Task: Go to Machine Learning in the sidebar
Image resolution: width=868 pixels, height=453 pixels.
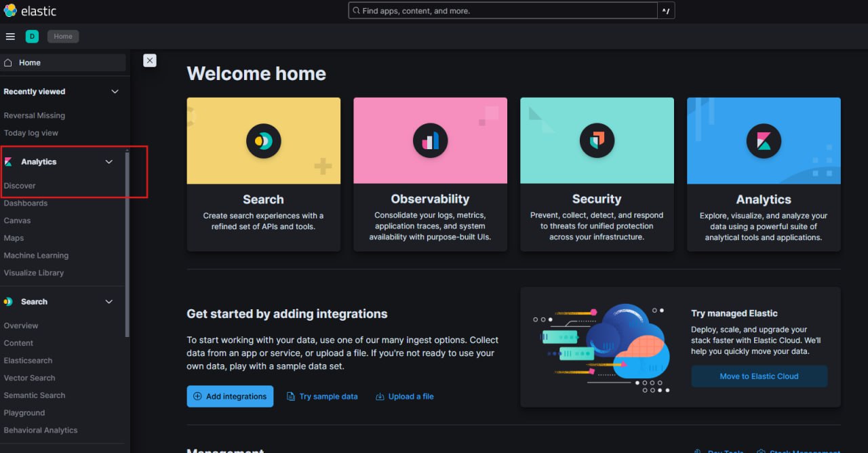Action: pos(36,256)
